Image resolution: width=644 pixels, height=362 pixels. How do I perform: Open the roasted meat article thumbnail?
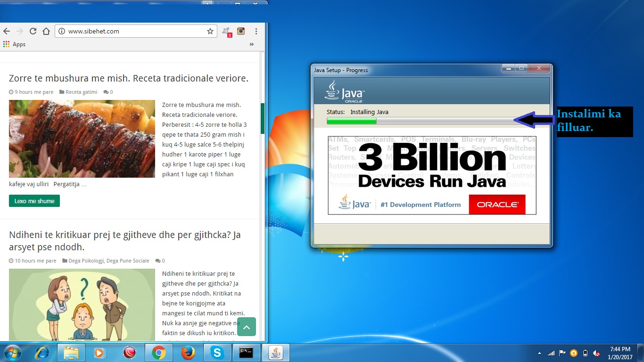82,139
